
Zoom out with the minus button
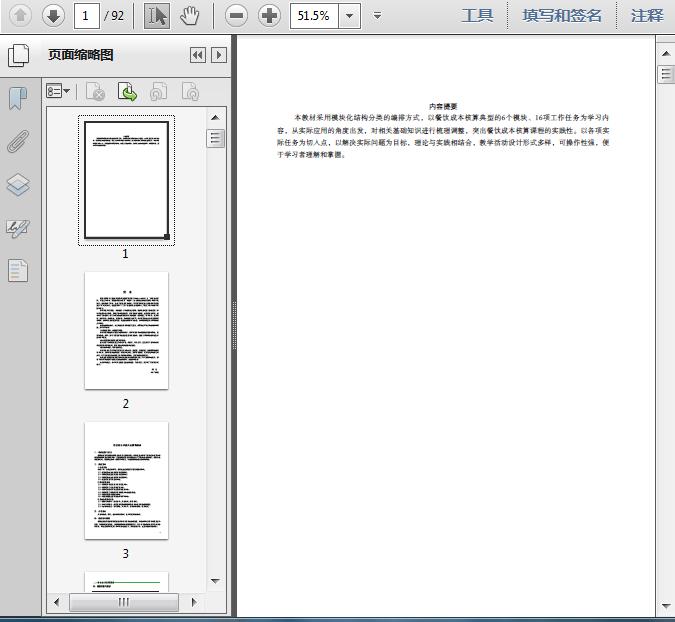(236, 16)
